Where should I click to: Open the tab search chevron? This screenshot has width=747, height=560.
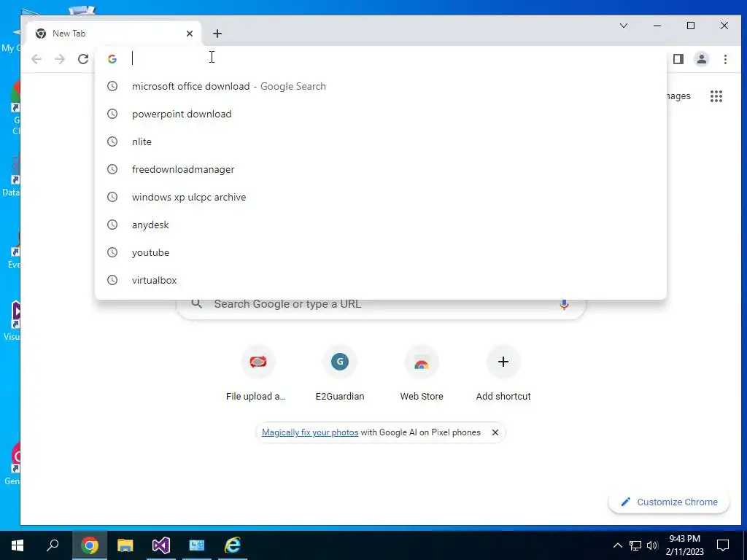(624, 26)
